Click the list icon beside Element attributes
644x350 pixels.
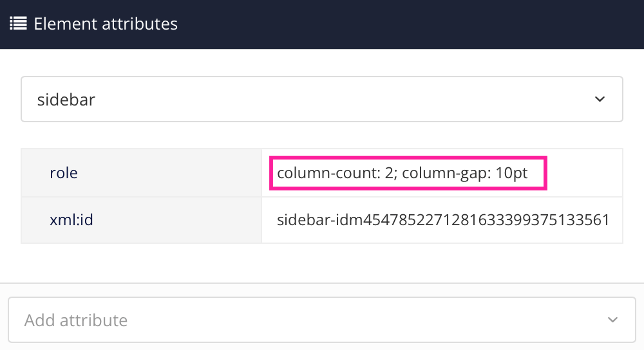coord(18,24)
